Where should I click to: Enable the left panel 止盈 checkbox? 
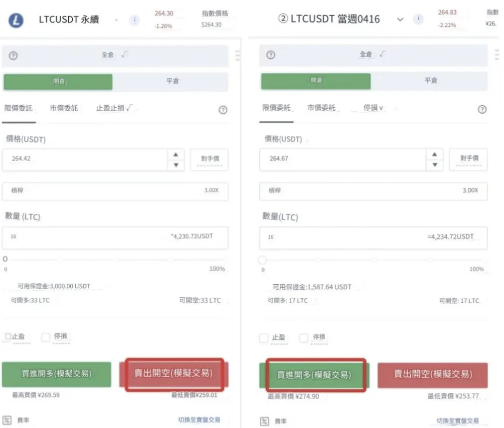click(8, 337)
